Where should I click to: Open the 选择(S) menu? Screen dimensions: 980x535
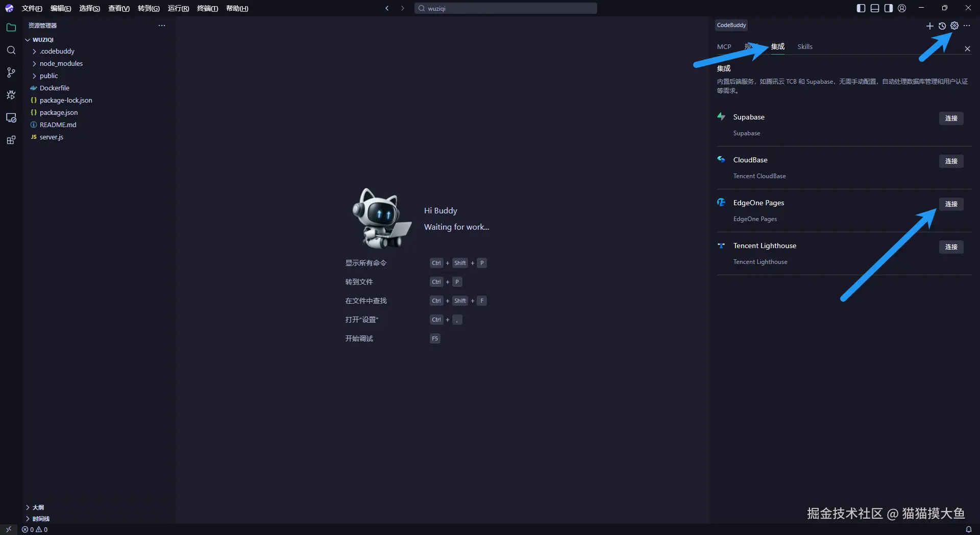tap(89, 8)
